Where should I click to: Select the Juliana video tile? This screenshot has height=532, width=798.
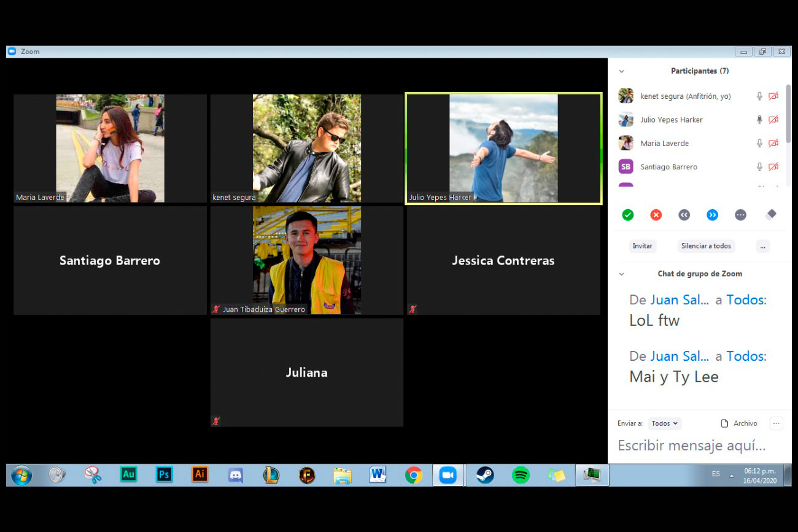(306, 372)
